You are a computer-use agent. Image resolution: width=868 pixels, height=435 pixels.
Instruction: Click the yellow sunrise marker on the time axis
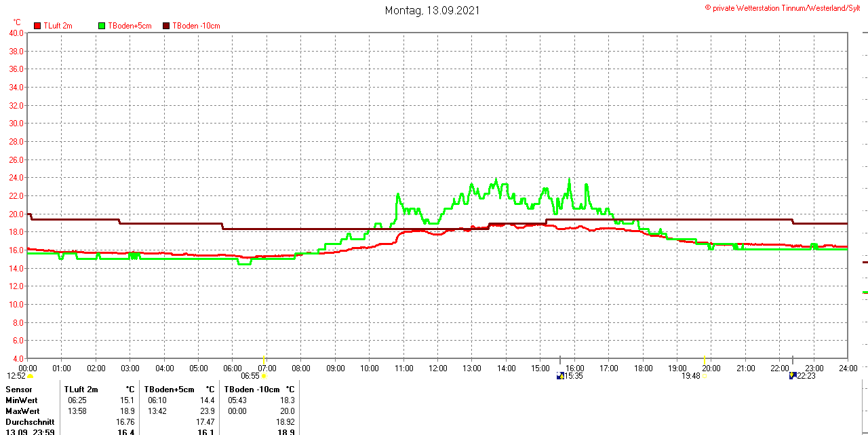[264, 358]
